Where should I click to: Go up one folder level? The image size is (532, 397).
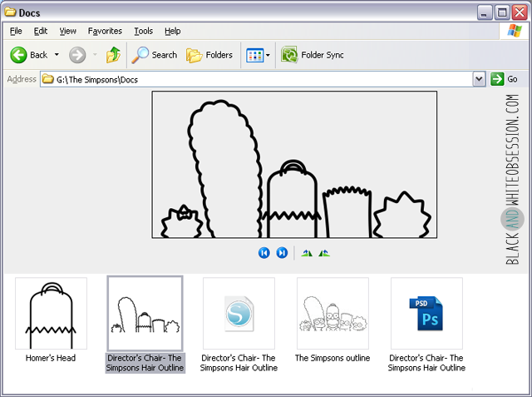(x=113, y=55)
